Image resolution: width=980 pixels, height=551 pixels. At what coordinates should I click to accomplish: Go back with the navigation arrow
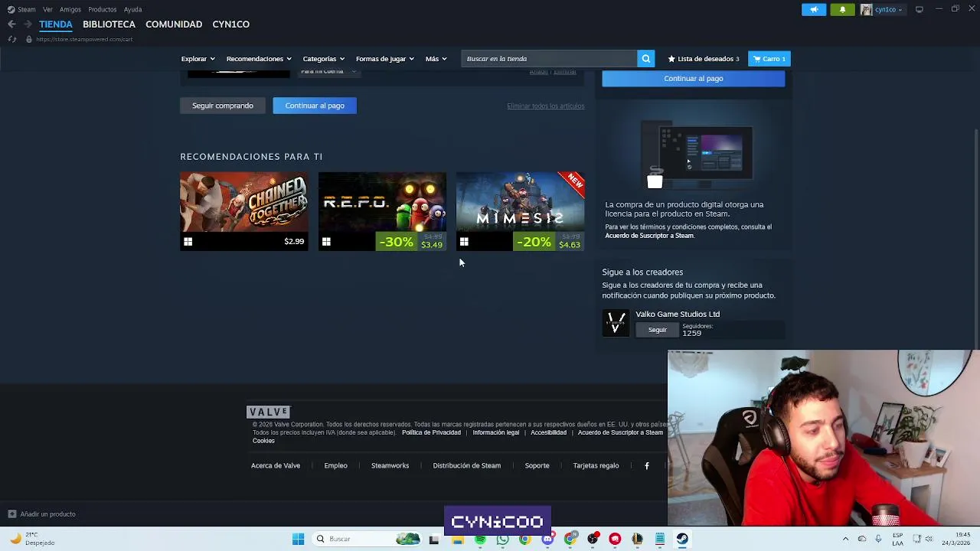click(11, 24)
